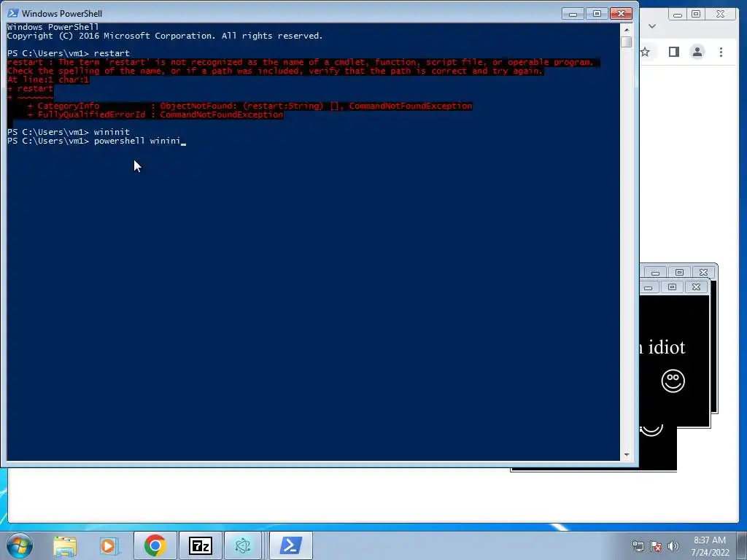This screenshot has width=747, height=560.
Task: Maximize the Windows PowerShell window
Action: coord(597,14)
